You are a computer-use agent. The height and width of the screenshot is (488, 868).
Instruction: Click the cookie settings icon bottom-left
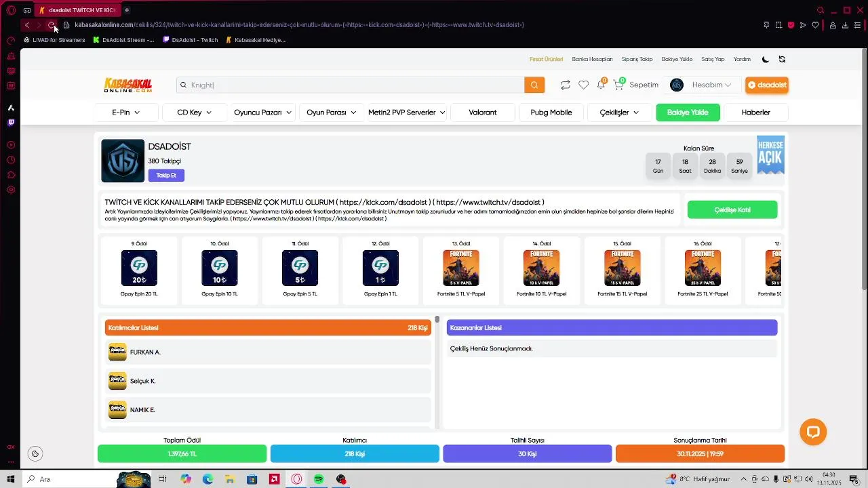(35, 453)
